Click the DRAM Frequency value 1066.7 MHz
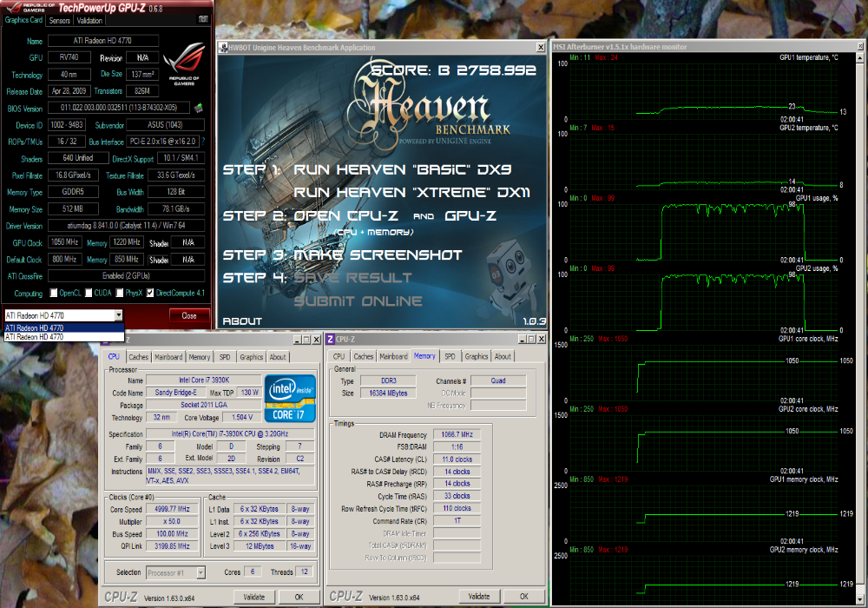The width and height of the screenshot is (868, 608). [457, 434]
